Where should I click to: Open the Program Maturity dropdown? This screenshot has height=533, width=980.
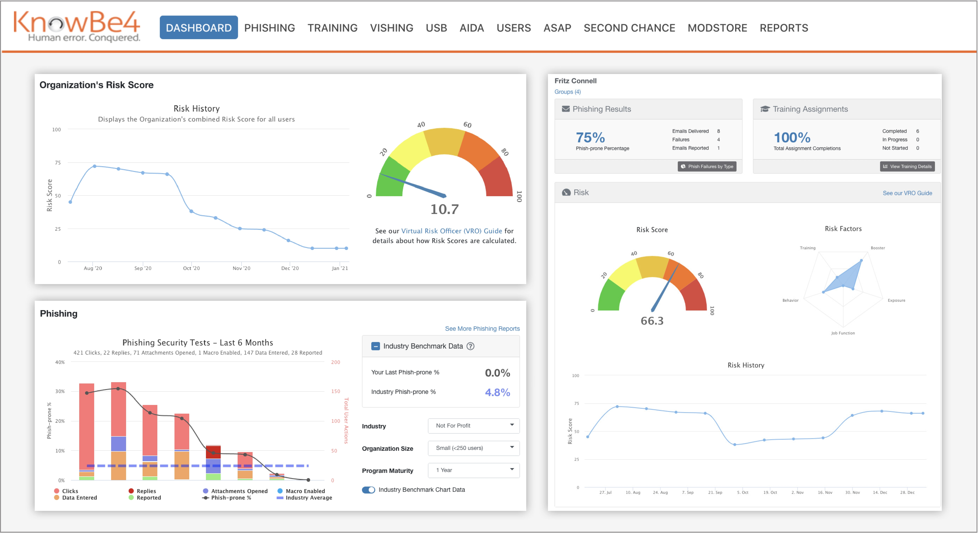point(473,470)
